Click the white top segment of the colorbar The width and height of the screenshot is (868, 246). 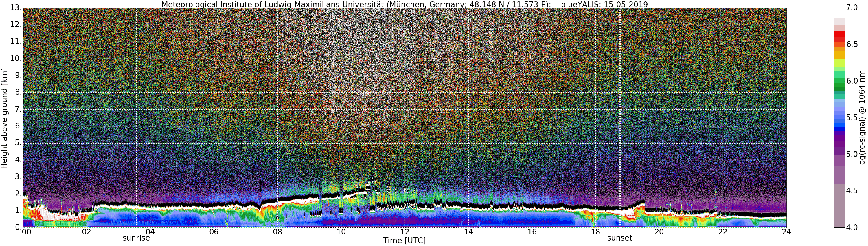coord(840,13)
